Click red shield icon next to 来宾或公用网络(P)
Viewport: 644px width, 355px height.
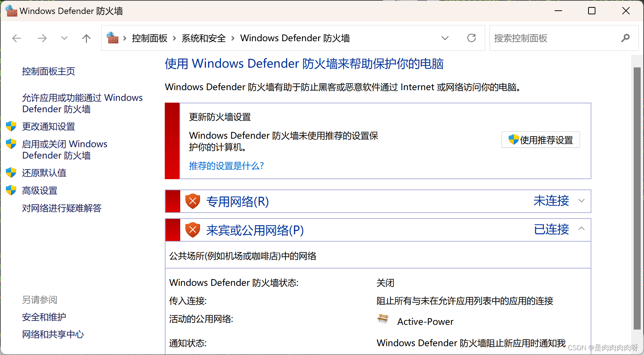point(193,230)
